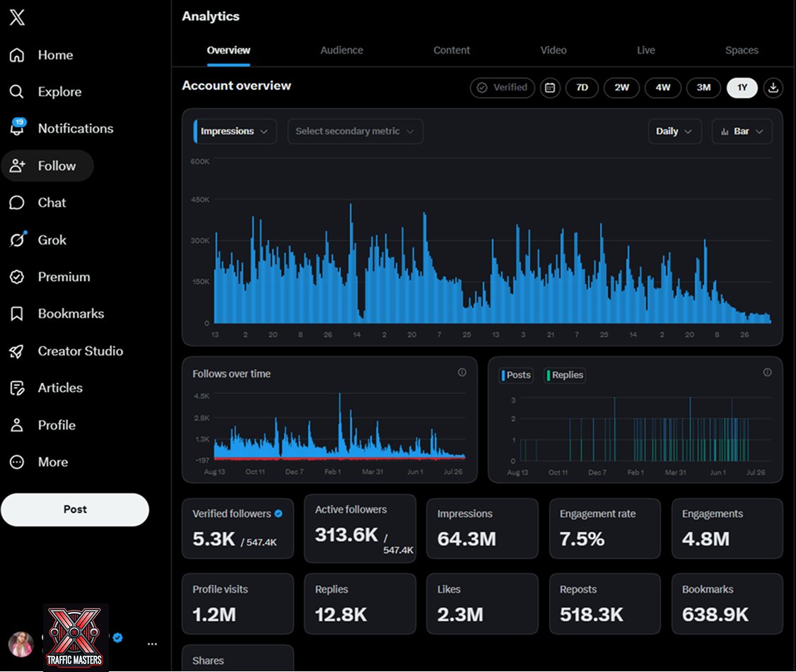796x672 pixels.
Task: Open Replies 12.8K stat card
Action: 360,604
